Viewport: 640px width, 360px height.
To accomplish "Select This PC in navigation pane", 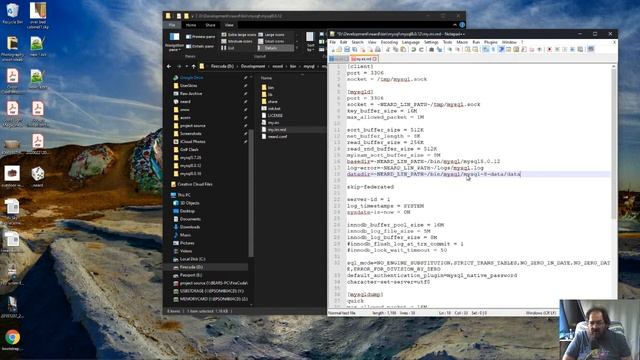I will pos(181,195).
